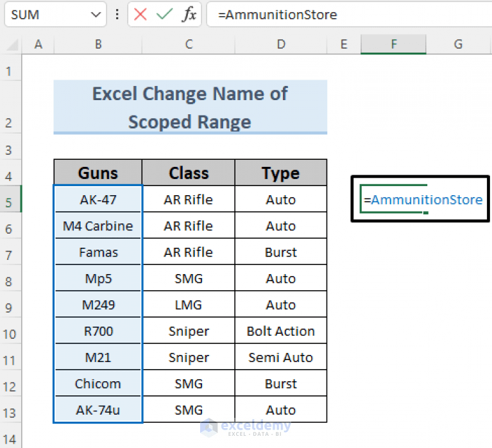Click the 'SMG' cell in the Mp5 row
Screen dimensions: 492x448
tap(188, 278)
